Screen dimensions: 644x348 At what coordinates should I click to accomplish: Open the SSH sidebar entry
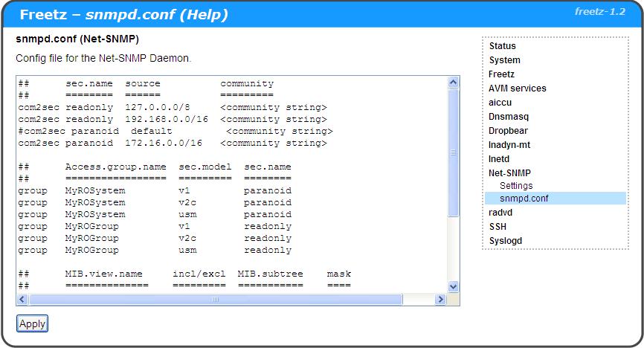click(x=498, y=227)
